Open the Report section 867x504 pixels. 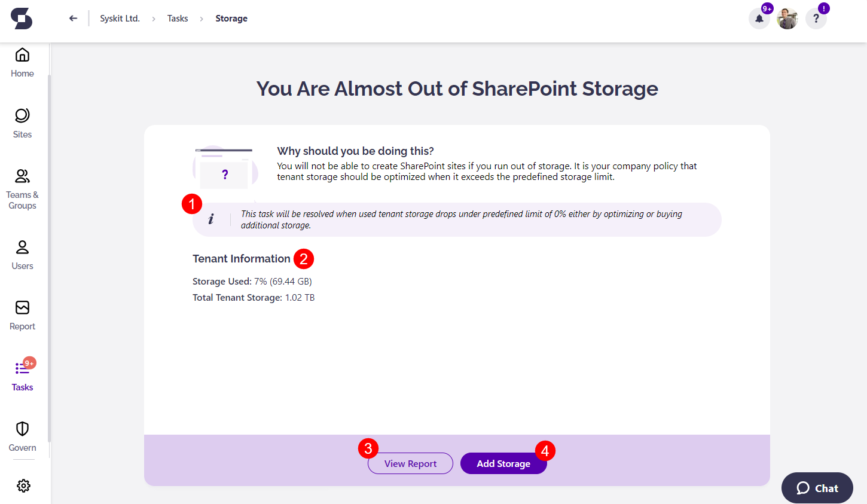tap(22, 315)
